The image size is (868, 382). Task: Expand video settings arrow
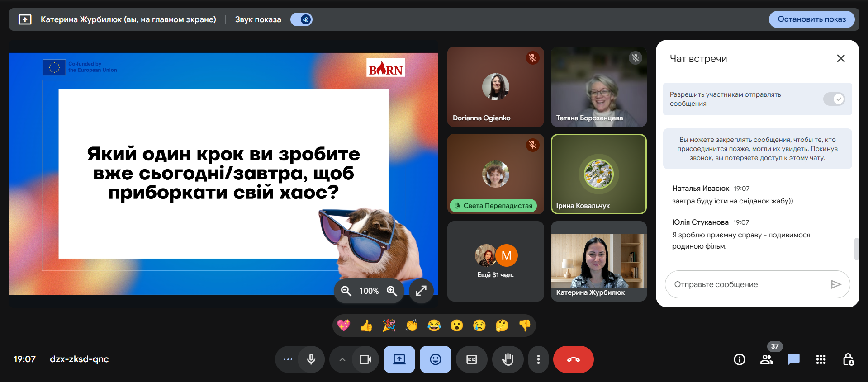[342, 359]
